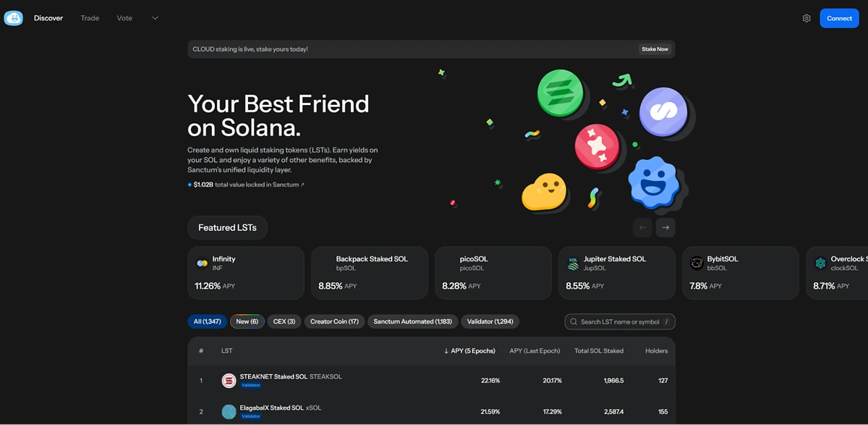Viewport: 868px width, 425px height.
Task: Click the BybitSOL token icon
Action: click(x=697, y=264)
